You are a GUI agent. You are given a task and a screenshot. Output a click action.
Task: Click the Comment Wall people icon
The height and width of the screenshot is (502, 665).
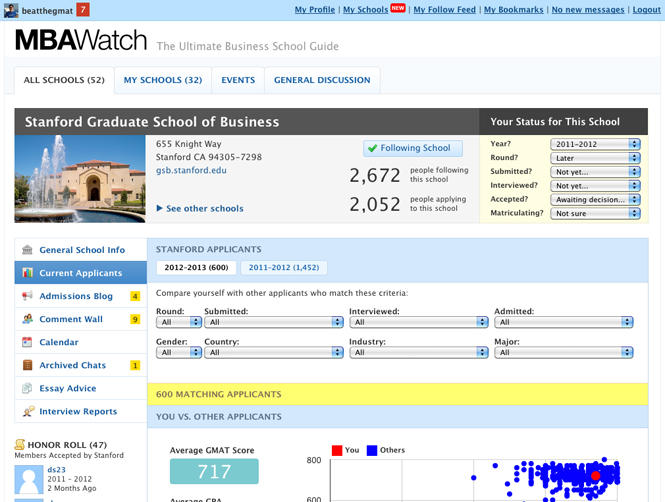click(x=28, y=319)
